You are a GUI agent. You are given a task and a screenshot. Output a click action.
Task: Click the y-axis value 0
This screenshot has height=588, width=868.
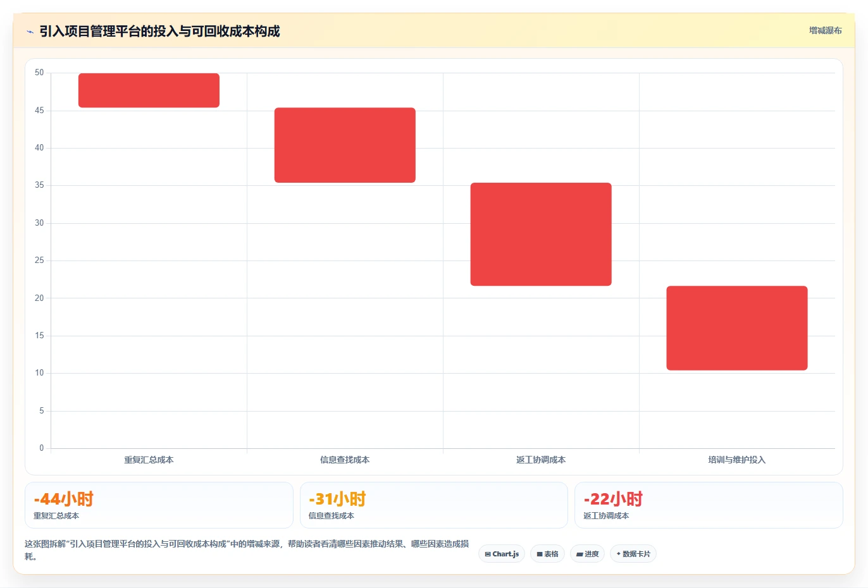pyautogui.click(x=42, y=448)
